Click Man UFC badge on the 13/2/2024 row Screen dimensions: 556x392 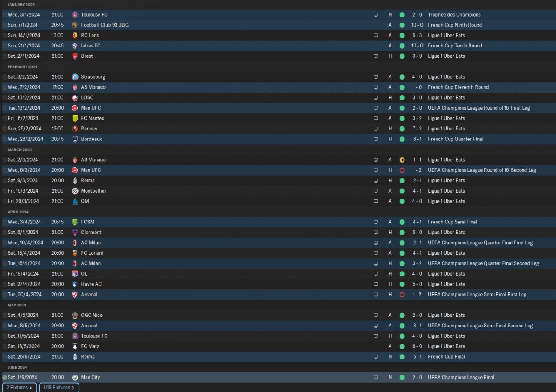[x=75, y=108]
